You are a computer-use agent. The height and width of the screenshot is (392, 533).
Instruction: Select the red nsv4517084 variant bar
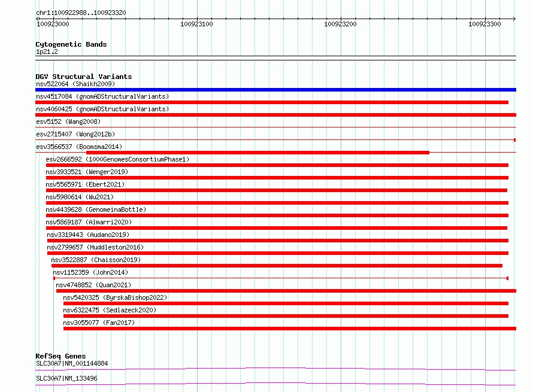272,102
